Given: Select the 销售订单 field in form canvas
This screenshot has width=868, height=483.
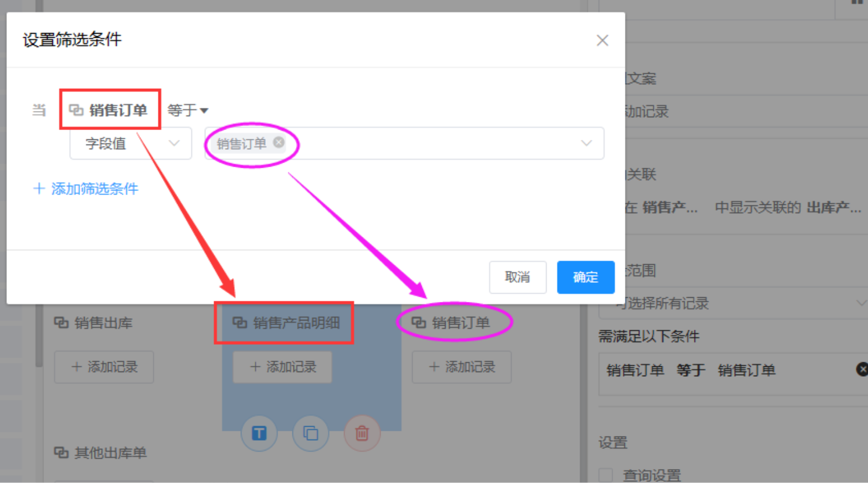Looking at the screenshot, I should pos(461,323).
